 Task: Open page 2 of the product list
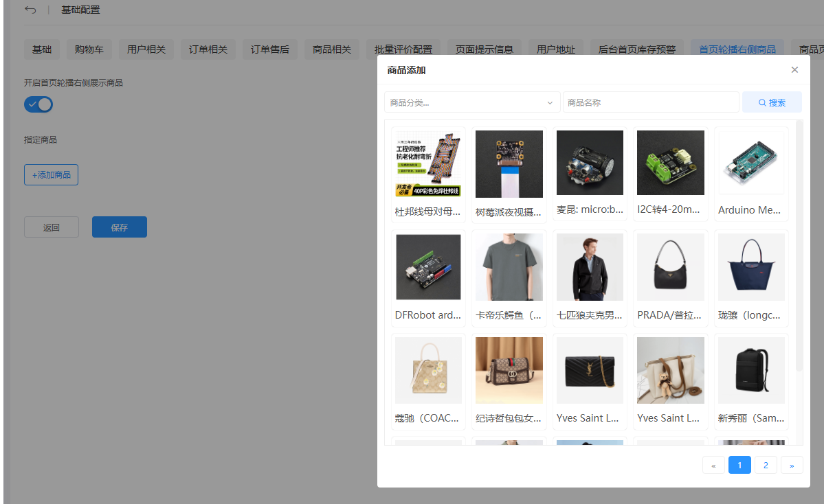(766, 465)
